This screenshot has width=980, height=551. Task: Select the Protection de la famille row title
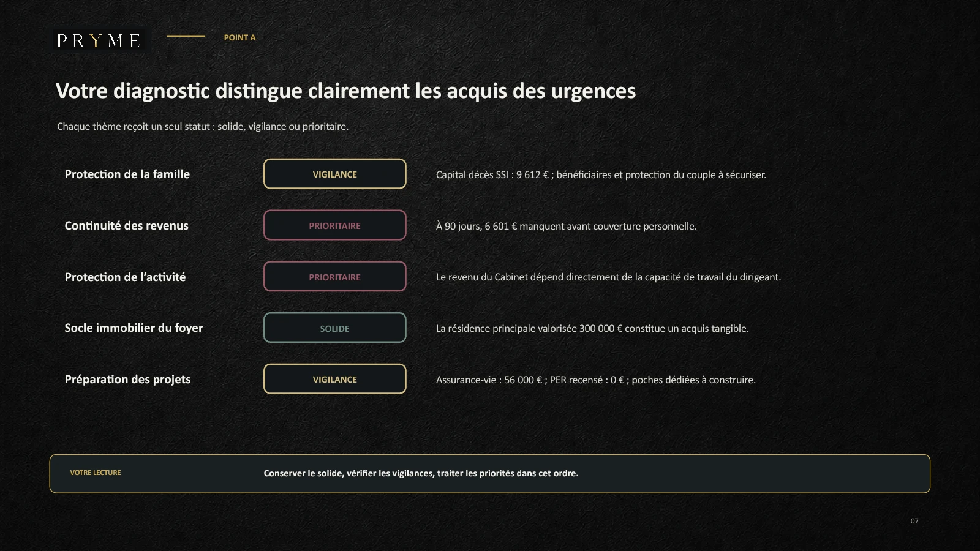[127, 174]
